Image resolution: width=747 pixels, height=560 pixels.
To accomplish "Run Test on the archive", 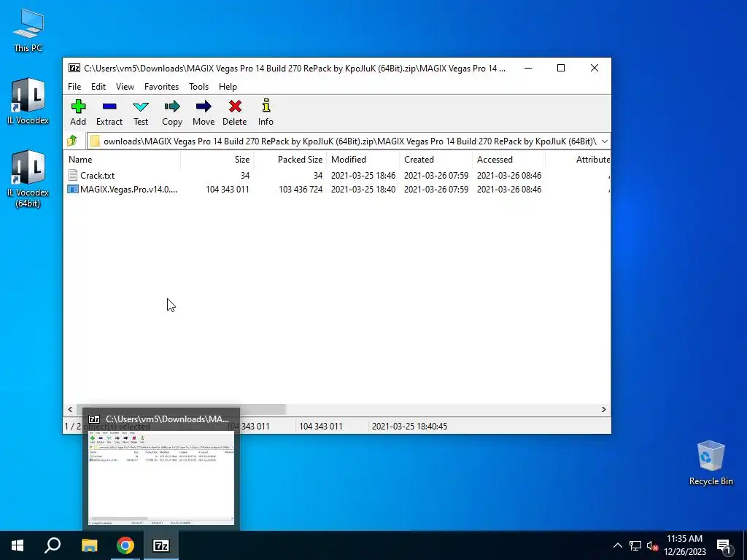I will (x=141, y=112).
